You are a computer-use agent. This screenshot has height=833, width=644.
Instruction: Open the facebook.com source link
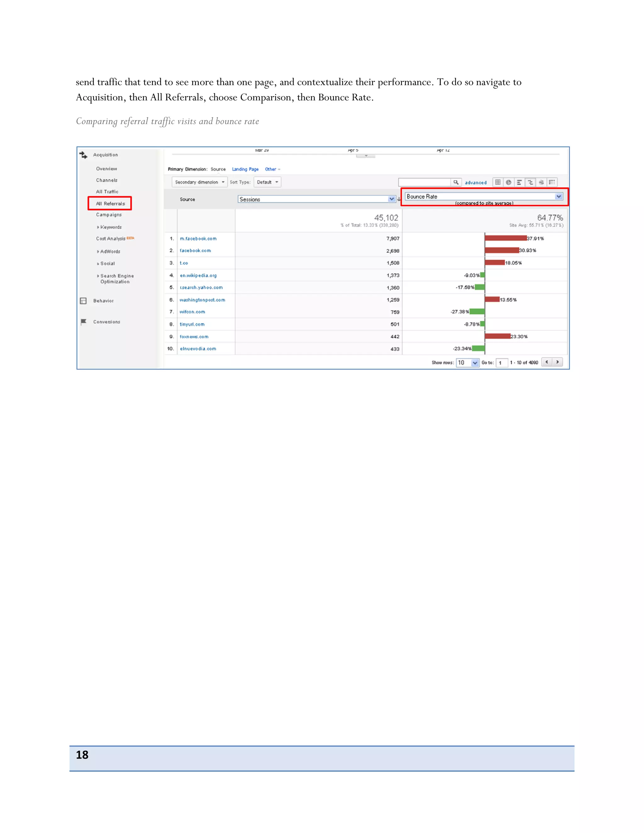click(195, 251)
